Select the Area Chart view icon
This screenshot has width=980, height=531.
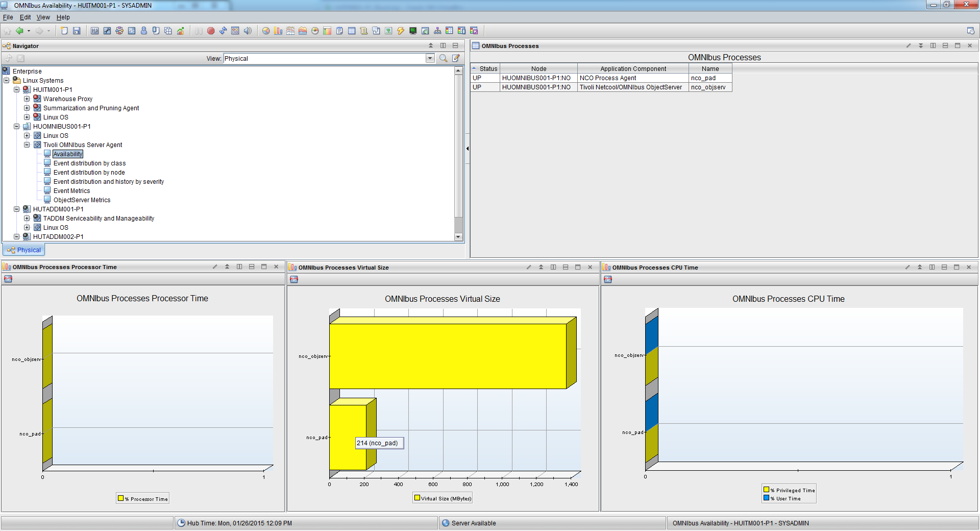tap(303, 31)
